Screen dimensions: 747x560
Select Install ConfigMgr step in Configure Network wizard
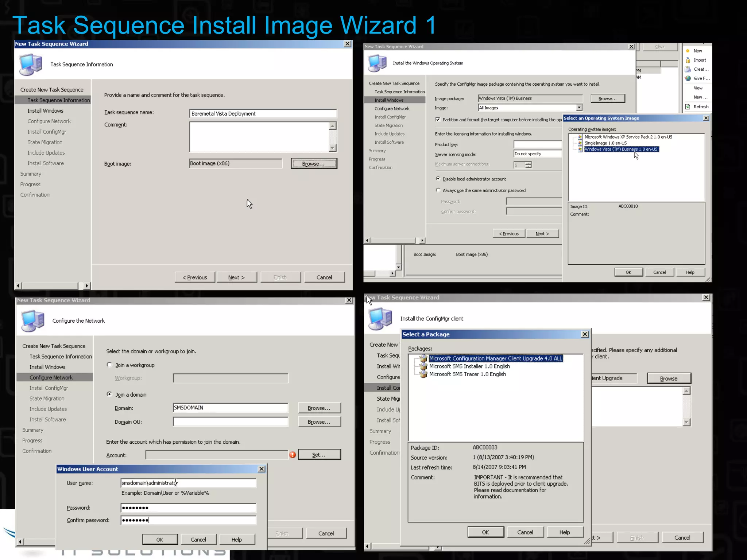tap(49, 388)
